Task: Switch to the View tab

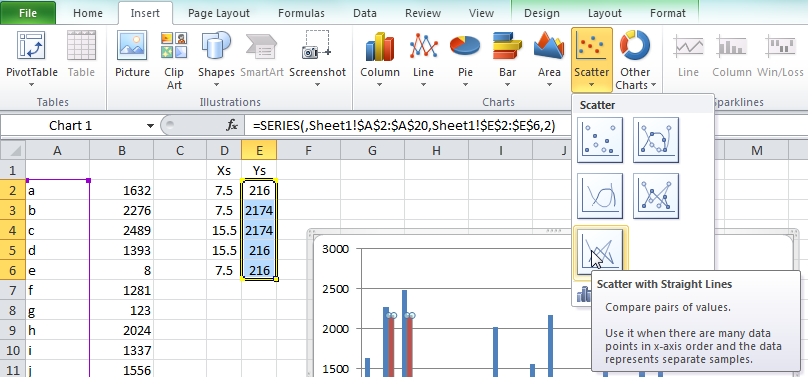Action: click(x=481, y=13)
